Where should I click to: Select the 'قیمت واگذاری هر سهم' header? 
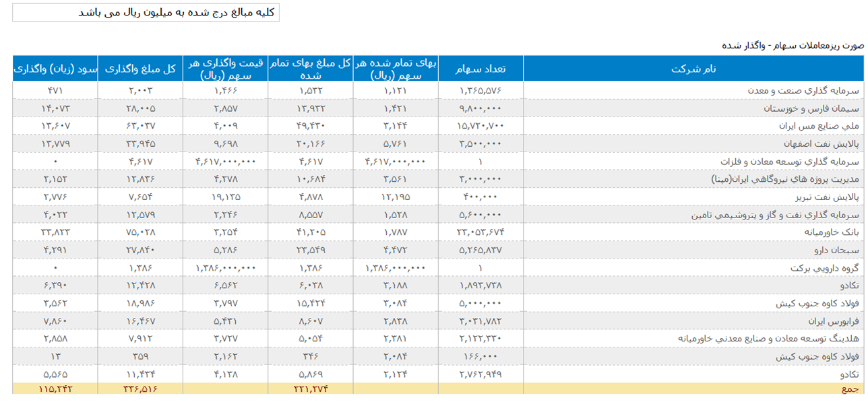pyautogui.click(x=225, y=69)
